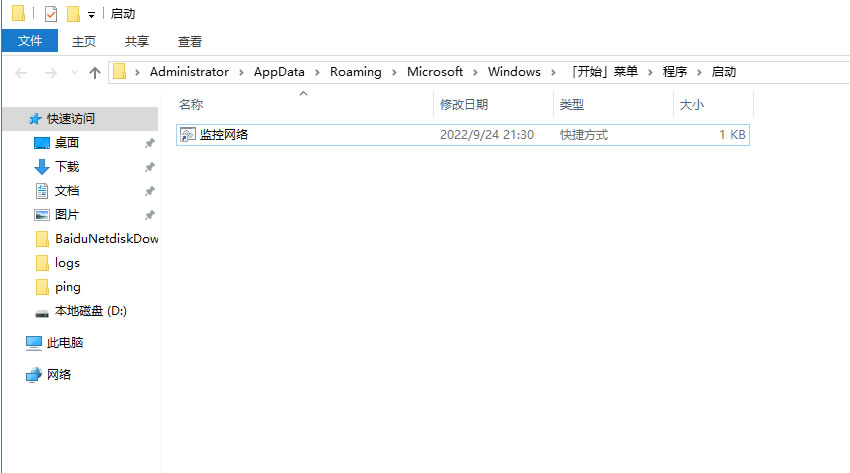The height and width of the screenshot is (473, 850).
Task: Click the folder icon at title bar left
Action: [18, 13]
